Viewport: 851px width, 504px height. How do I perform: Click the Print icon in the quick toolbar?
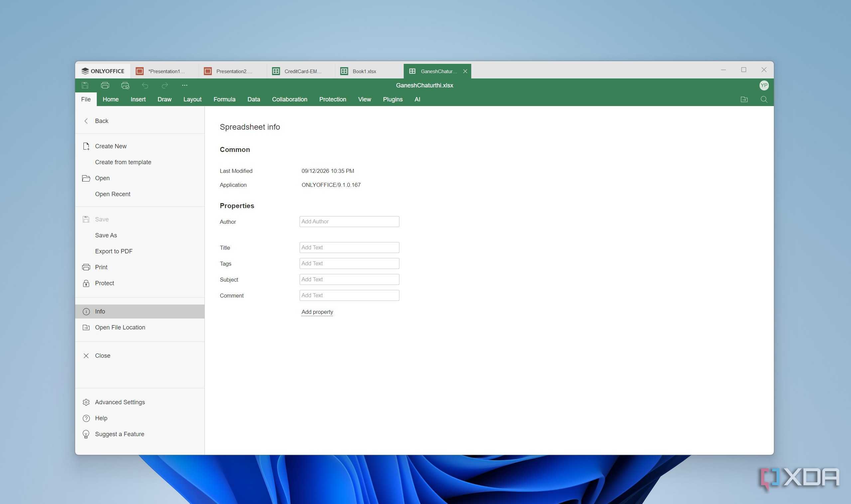click(x=105, y=85)
